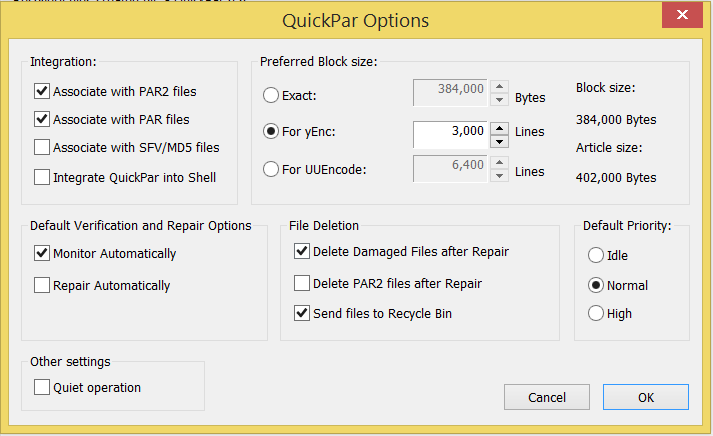Close the QuickPar Options dialog

click(682, 15)
